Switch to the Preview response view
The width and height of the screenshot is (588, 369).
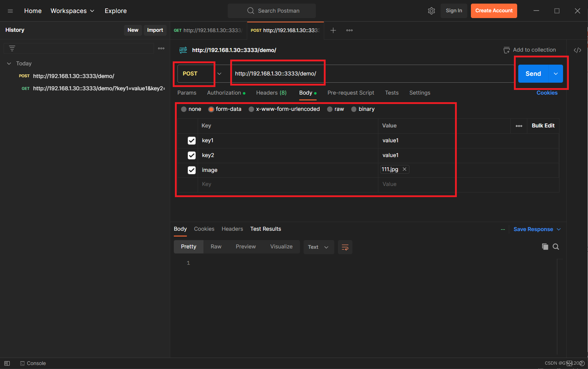(246, 247)
